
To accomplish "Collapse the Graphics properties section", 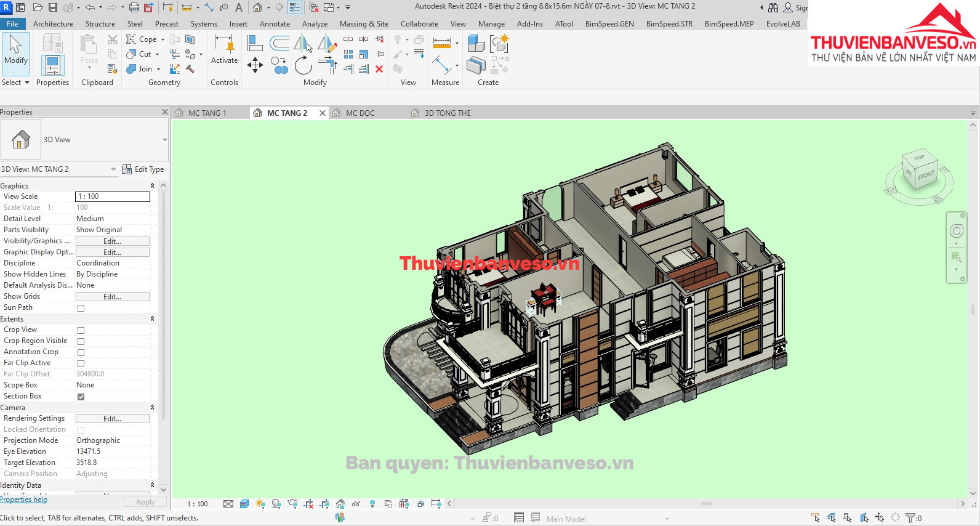I will tap(152, 186).
